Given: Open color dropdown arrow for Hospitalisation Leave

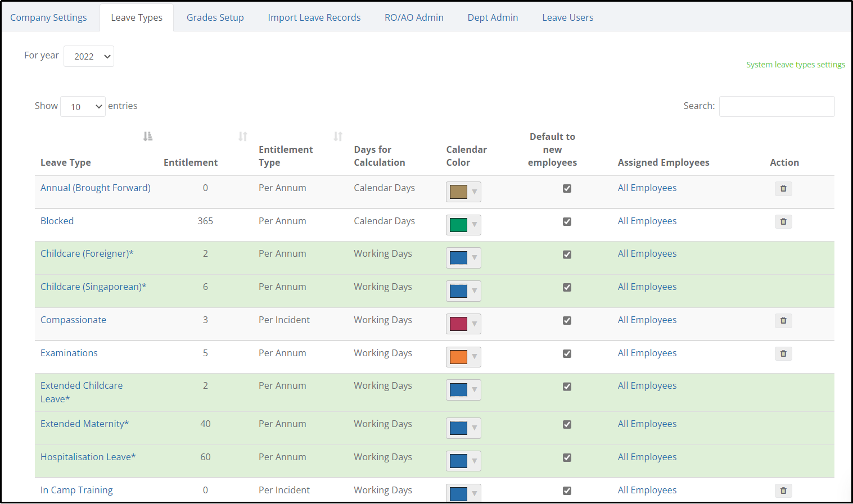Looking at the screenshot, I should point(475,461).
